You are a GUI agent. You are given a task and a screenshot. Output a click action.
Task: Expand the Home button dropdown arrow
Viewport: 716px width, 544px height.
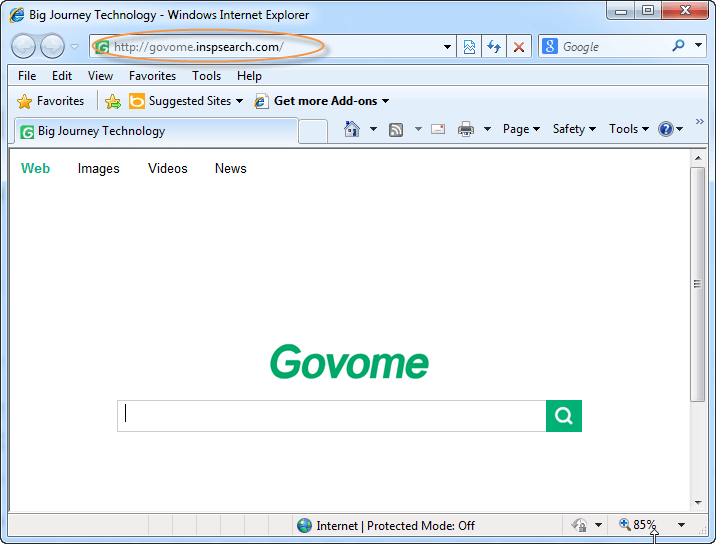pos(373,129)
